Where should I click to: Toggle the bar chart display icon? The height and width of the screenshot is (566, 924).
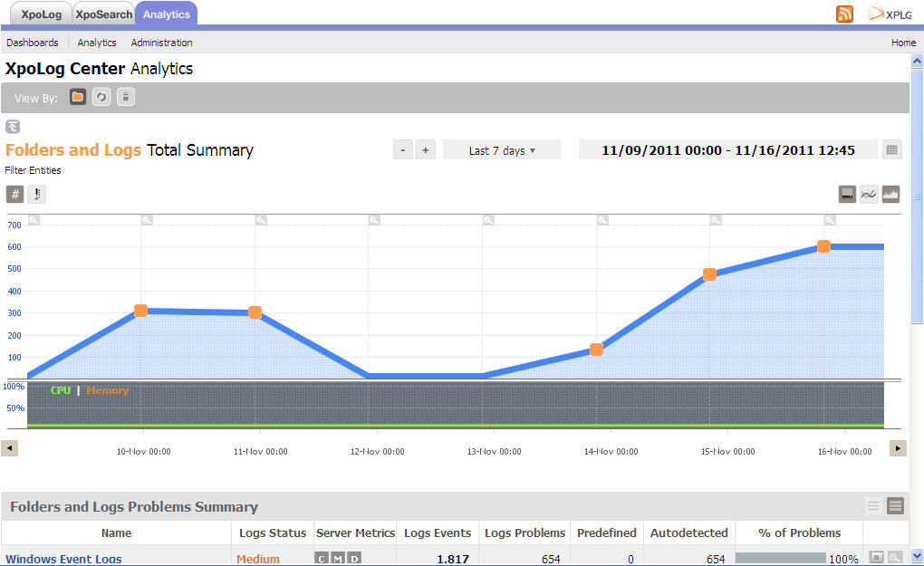coord(847,194)
